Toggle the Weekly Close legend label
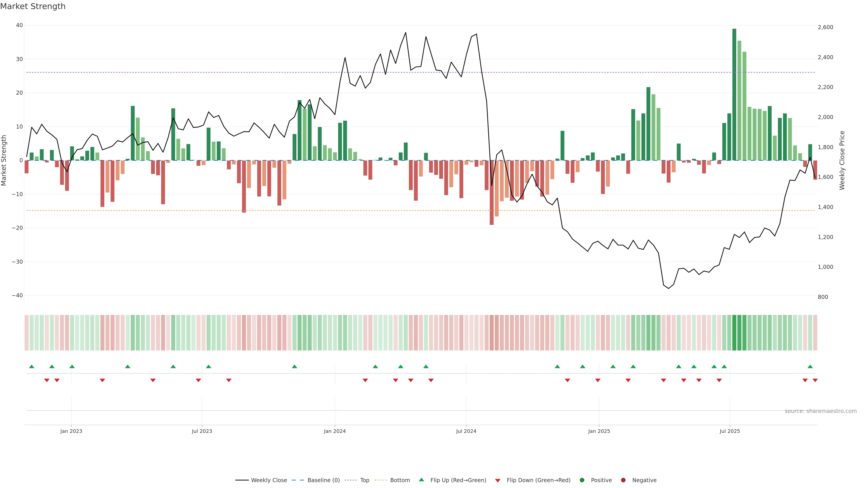 (x=269, y=480)
